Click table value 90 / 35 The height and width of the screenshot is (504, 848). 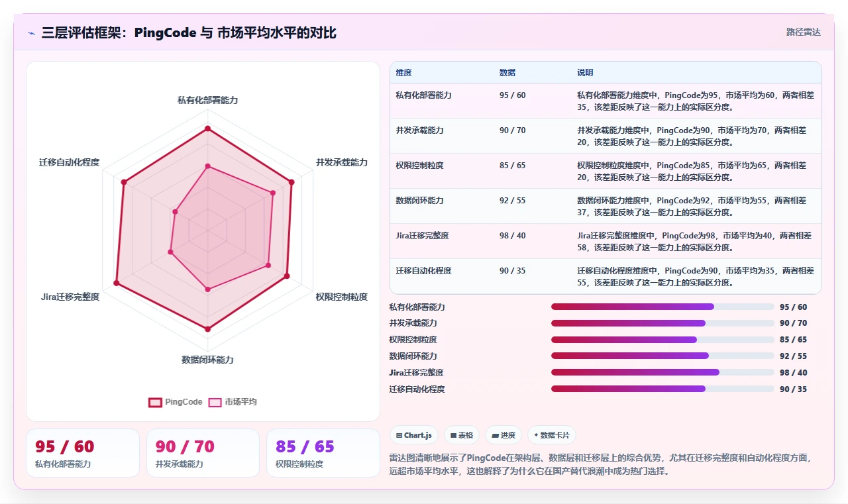pyautogui.click(x=512, y=271)
